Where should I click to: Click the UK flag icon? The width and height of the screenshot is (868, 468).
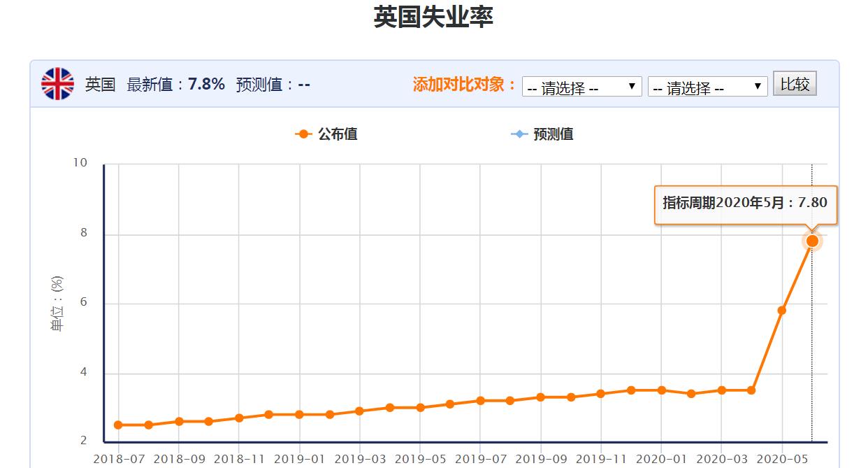point(57,83)
